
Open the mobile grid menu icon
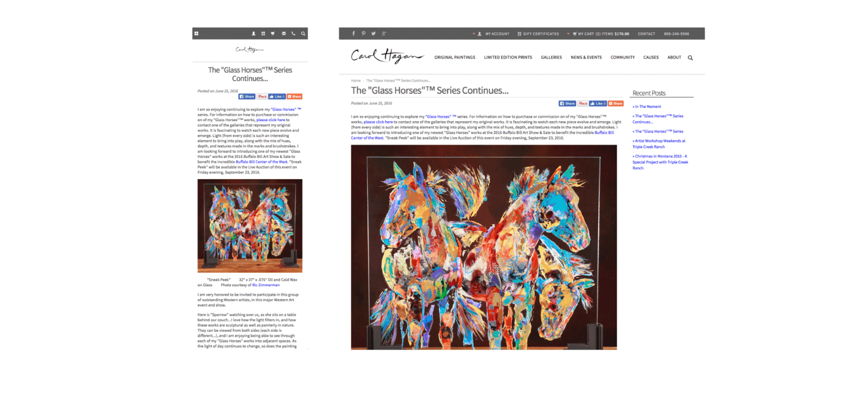pos(196,34)
